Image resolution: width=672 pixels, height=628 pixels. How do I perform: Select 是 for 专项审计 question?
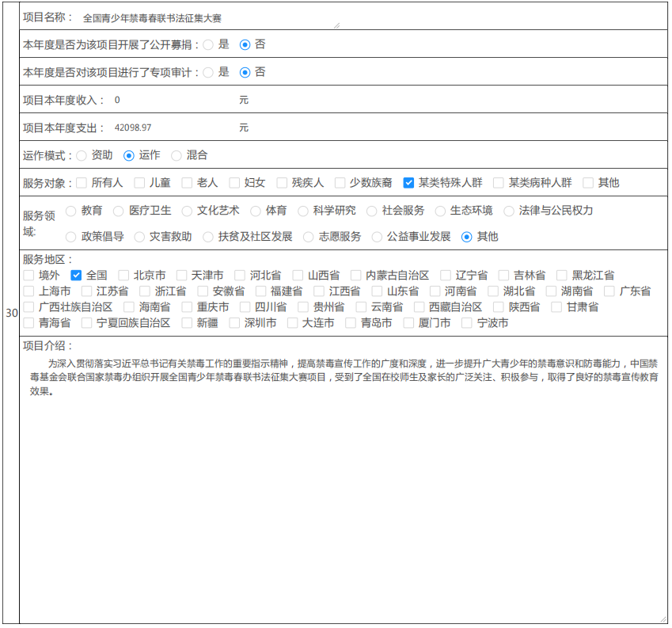[x=208, y=72]
